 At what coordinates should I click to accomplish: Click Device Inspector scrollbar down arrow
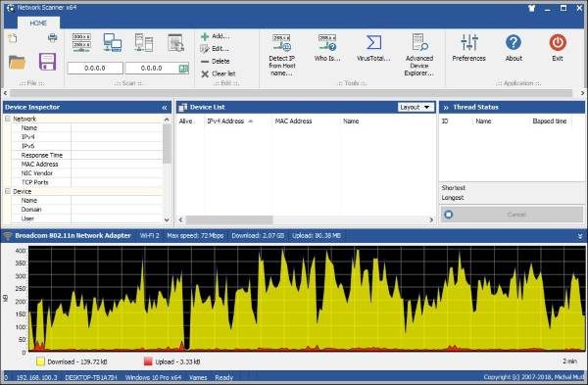[167, 220]
